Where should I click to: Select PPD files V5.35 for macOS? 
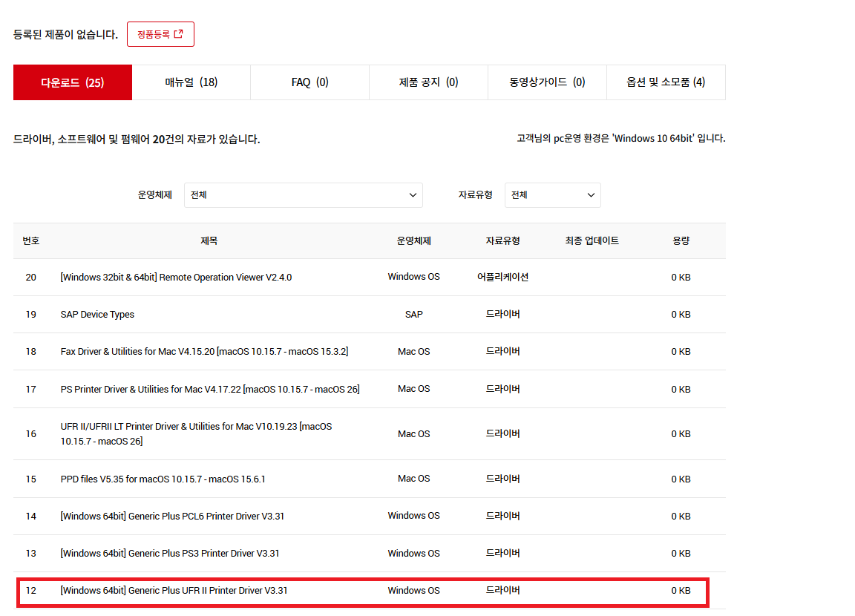(163, 479)
